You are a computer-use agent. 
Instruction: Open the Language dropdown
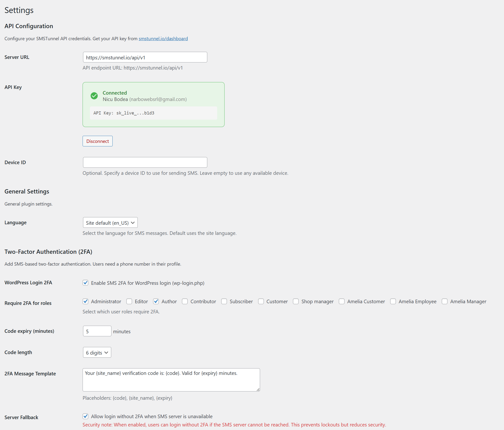click(x=110, y=222)
